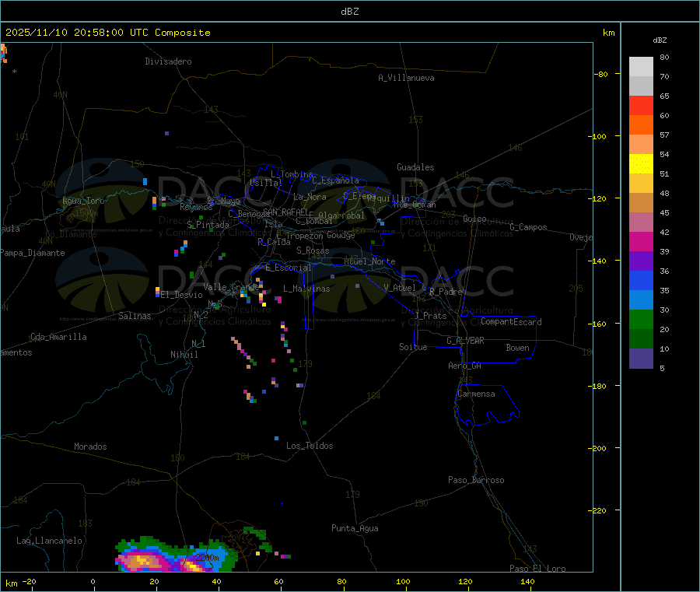Pick the magenta 39-42 dBZ legend swatch
Screen dimensions: 700x592
641,241
